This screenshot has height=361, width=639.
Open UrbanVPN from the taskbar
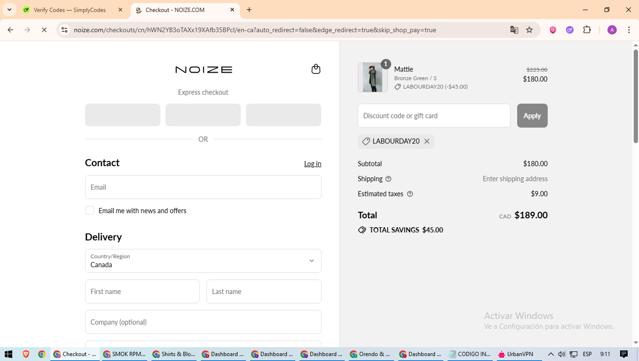[x=516, y=354]
